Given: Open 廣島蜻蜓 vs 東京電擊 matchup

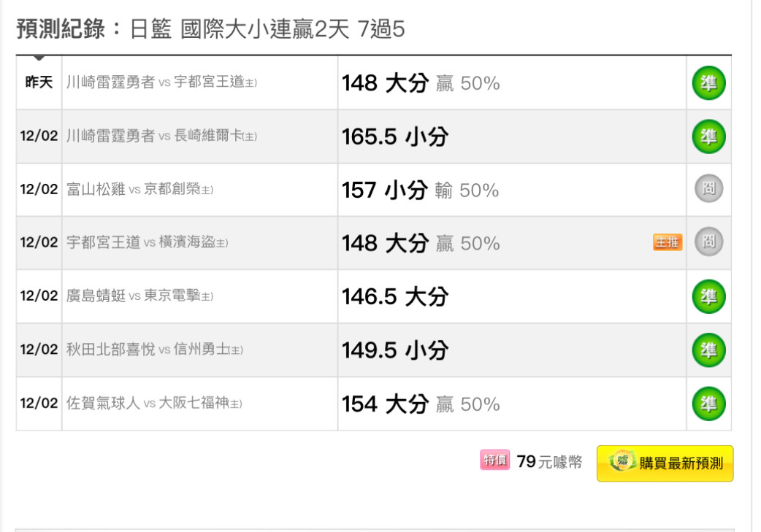Looking at the screenshot, I should 139,296.
